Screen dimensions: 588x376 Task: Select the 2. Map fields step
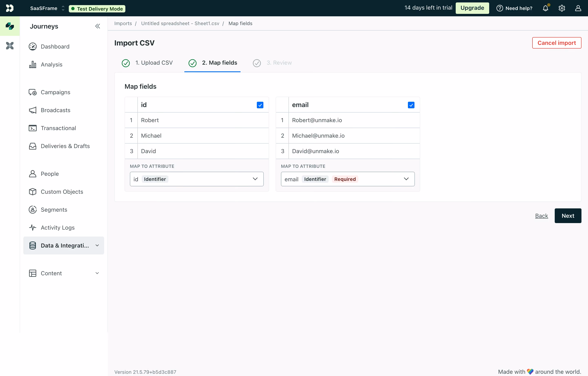[213, 63]
